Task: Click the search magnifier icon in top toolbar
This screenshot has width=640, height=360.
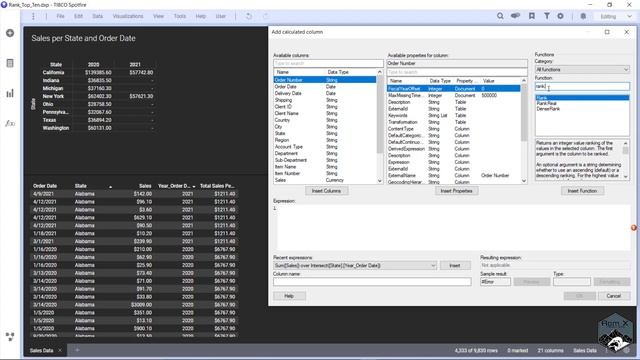Action: tap(500, 16)
